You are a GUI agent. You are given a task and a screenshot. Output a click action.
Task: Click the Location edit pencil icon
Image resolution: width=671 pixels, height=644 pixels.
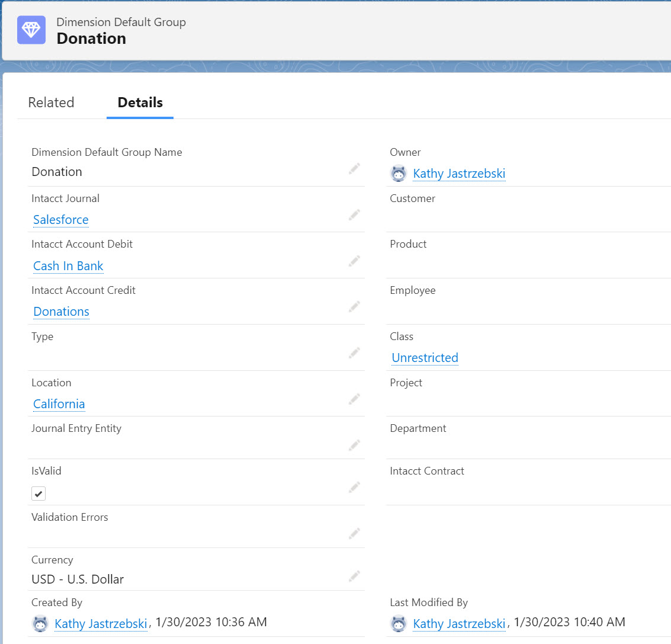click(354, 399)
